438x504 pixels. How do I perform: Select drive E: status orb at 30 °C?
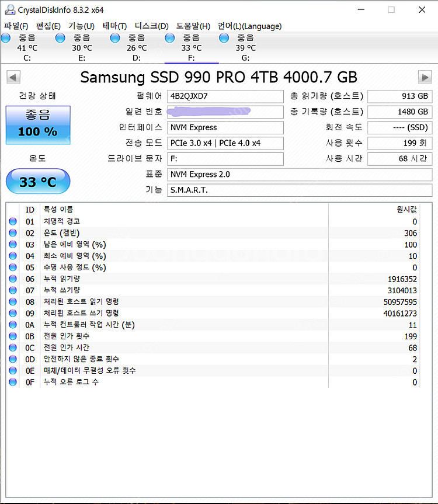pyautogui.click(x=60, y=38)
